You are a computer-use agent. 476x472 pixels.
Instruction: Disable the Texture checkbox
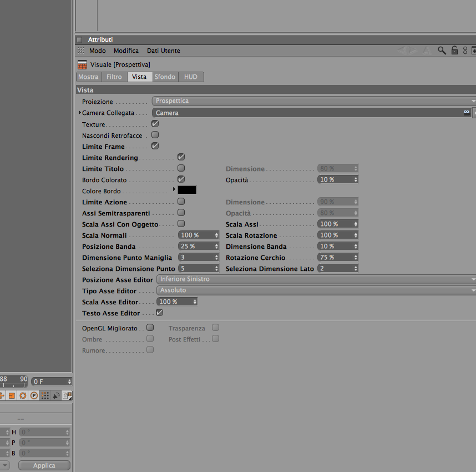point(155,124)
